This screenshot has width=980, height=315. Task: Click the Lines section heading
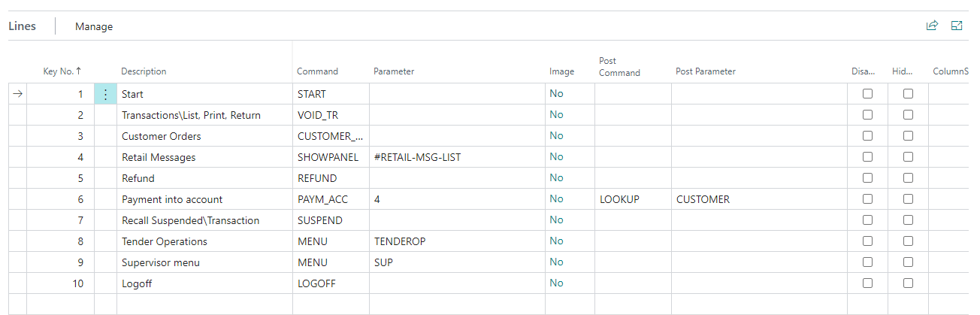(x=23, y=26)
